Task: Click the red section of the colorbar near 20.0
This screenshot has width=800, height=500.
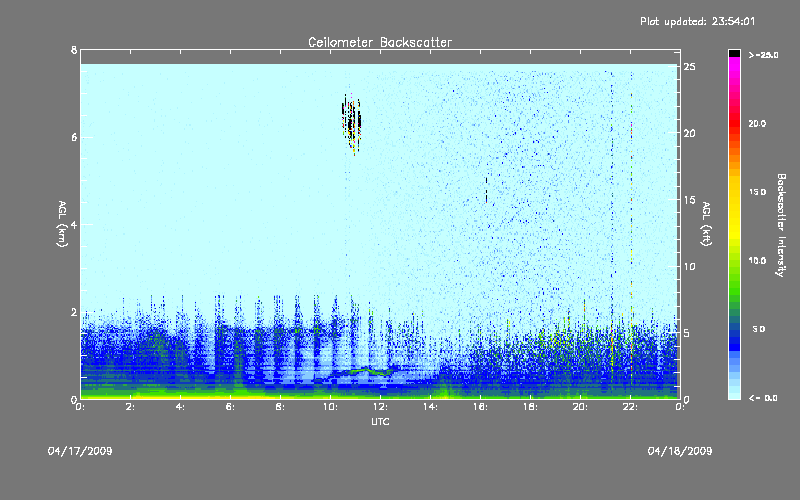Action: (734, 124)
